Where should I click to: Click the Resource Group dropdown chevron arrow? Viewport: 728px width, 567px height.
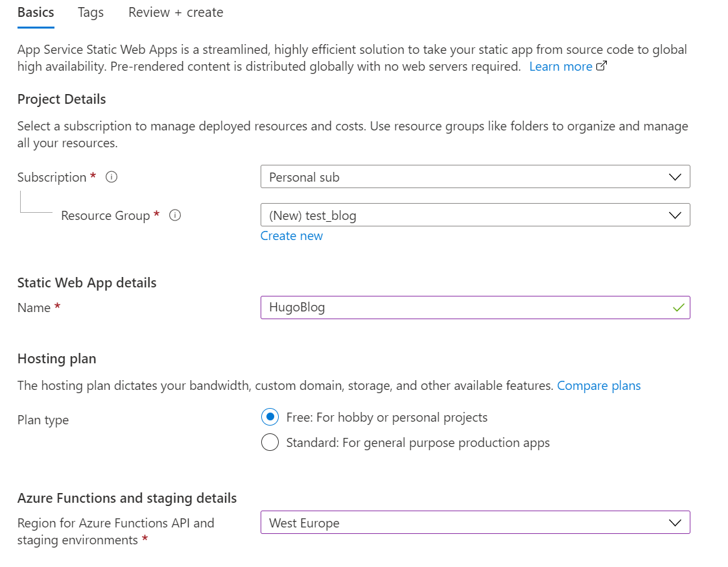[x=674, y=215]
